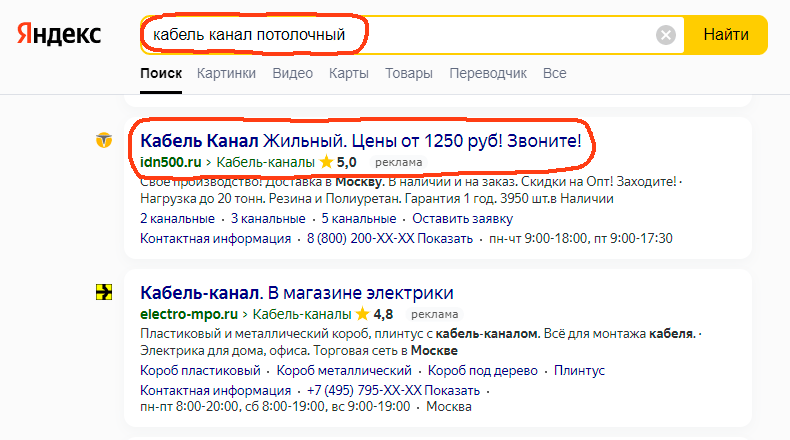The width and height of the screenshot is (790, 440).
Task: Click the Оставить заявку link
Action: pos(463,219)
